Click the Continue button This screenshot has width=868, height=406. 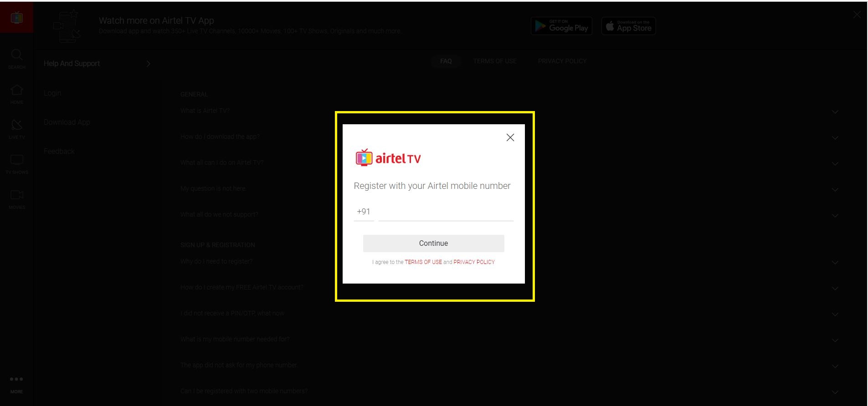[434, 244]
